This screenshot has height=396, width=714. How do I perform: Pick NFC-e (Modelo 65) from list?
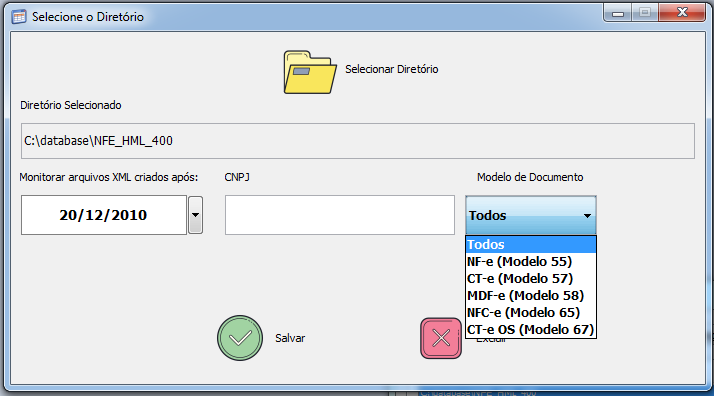click(530, 313)
